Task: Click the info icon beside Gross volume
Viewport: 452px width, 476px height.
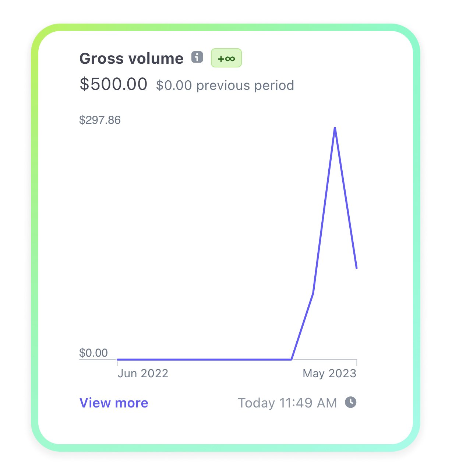Action: pyautogui.click(x=197, y=57)
